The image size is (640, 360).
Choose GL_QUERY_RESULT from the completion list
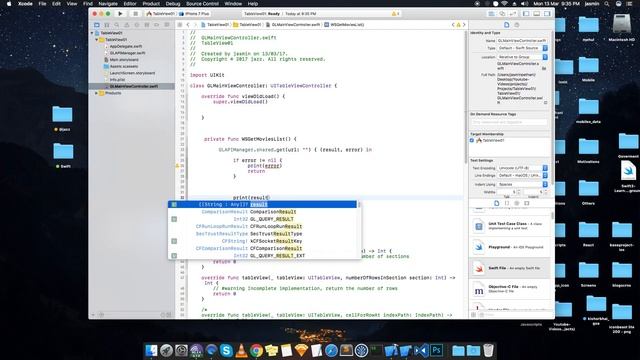click(262, 219)
